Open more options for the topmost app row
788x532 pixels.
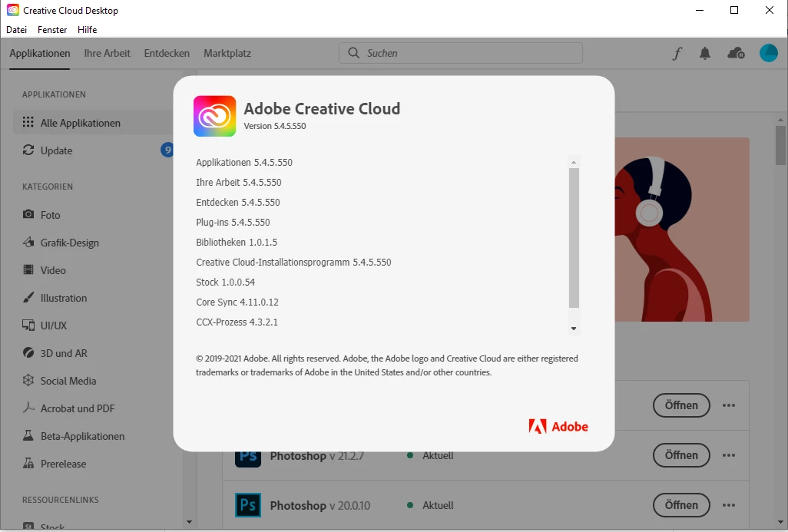click(x=729, y=405)
